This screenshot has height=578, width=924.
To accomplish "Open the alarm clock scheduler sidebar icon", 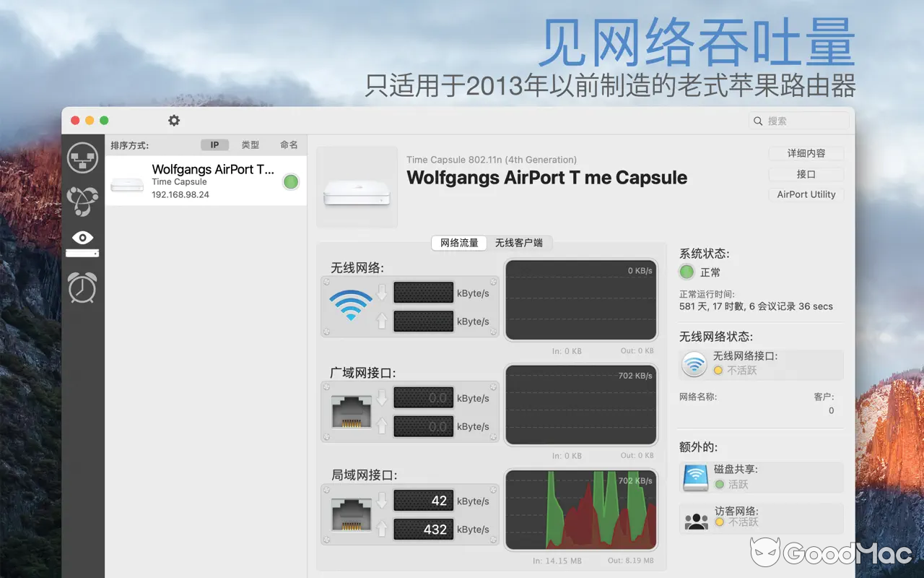I will click(x=82, y=288).
